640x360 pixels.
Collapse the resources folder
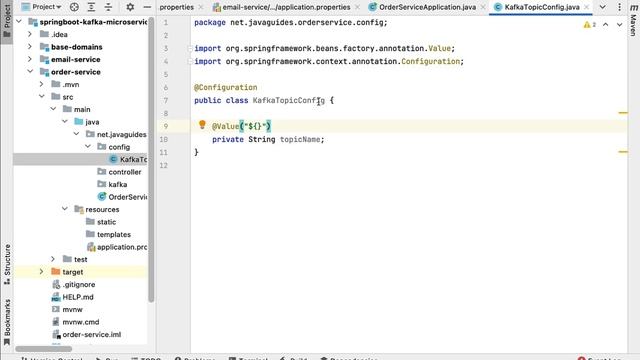tap(65, 209)
